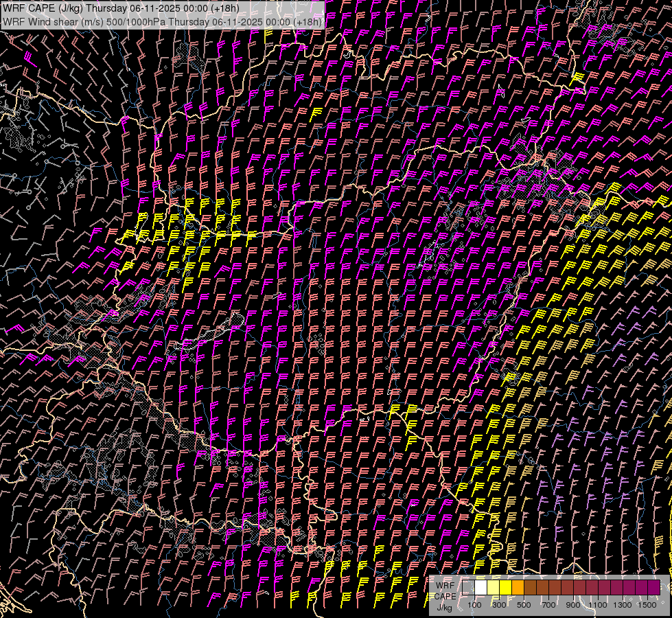
Task: Click the WRF text in the legend
Action: [x=445, y=586]
